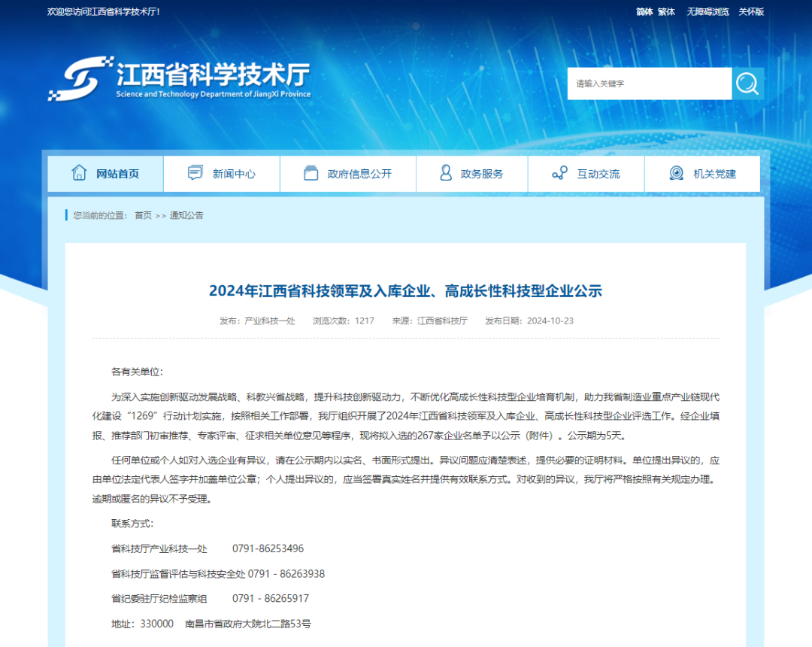
Task: Click the magnifier search button
Action: (747, 84)
